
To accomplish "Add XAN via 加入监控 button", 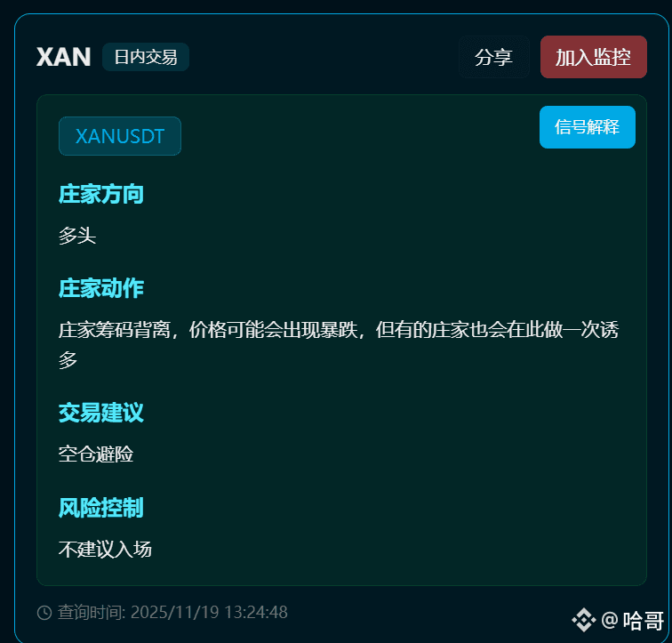I will [x=593, y=57].
